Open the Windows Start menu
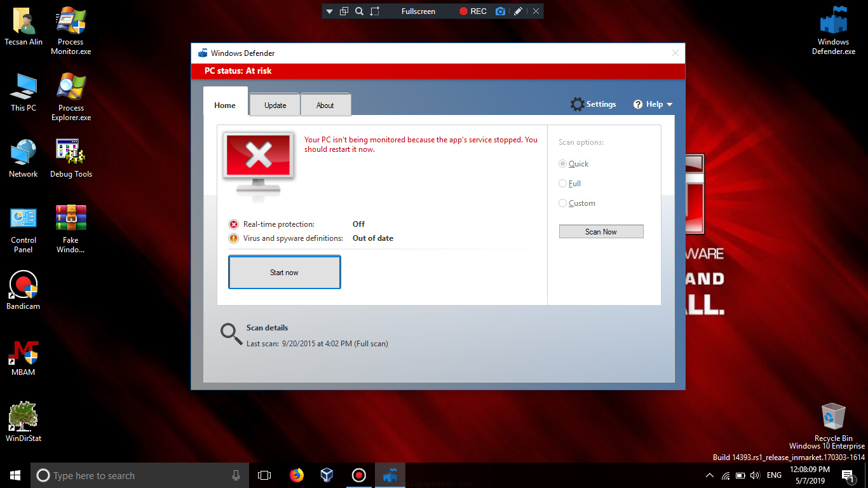Image resolution: width=868 pixels, height=488 pixels. 15,475
